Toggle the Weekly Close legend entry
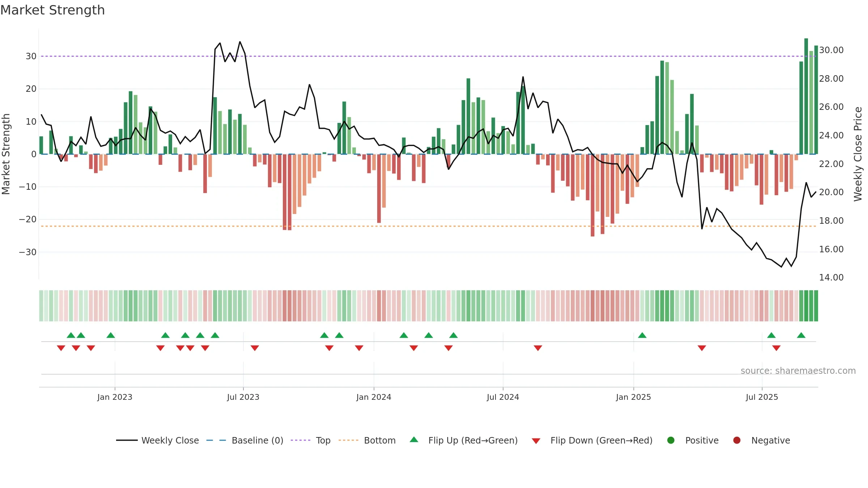The image size is (868, 488). click(158, 440)
